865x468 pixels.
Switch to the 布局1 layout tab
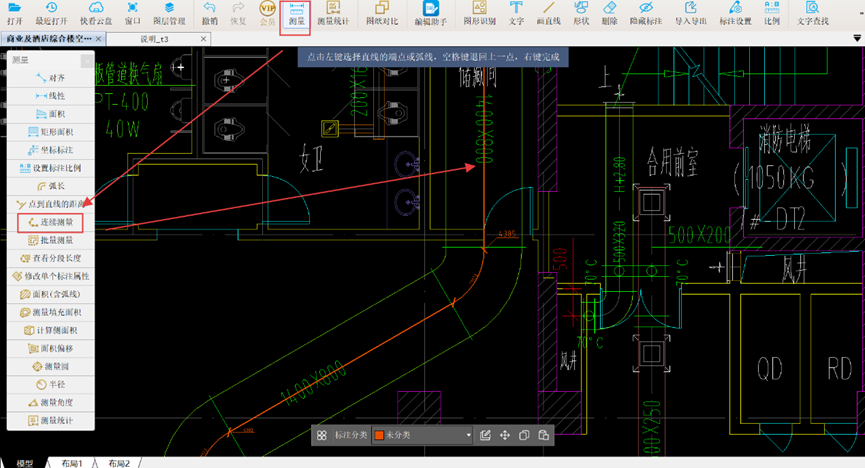71,463
